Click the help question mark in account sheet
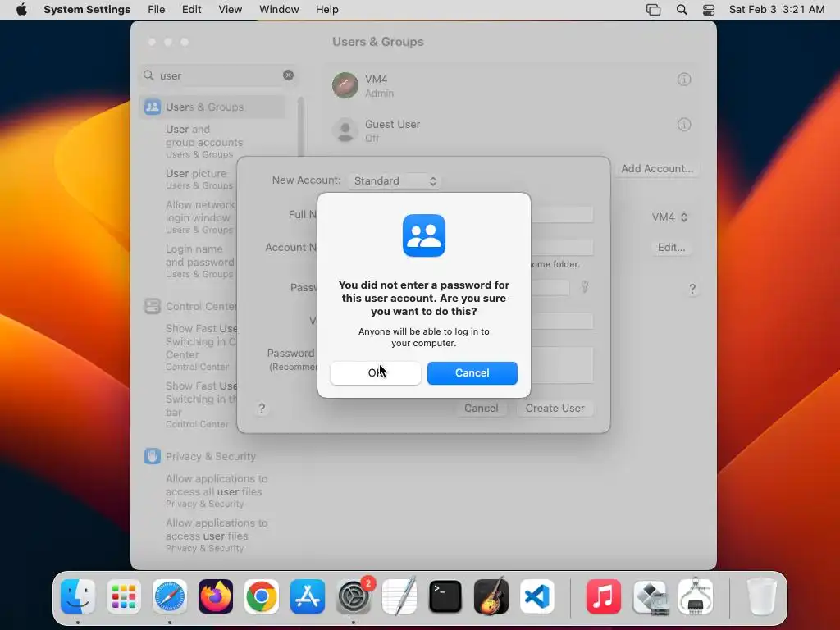 [262, 409]
